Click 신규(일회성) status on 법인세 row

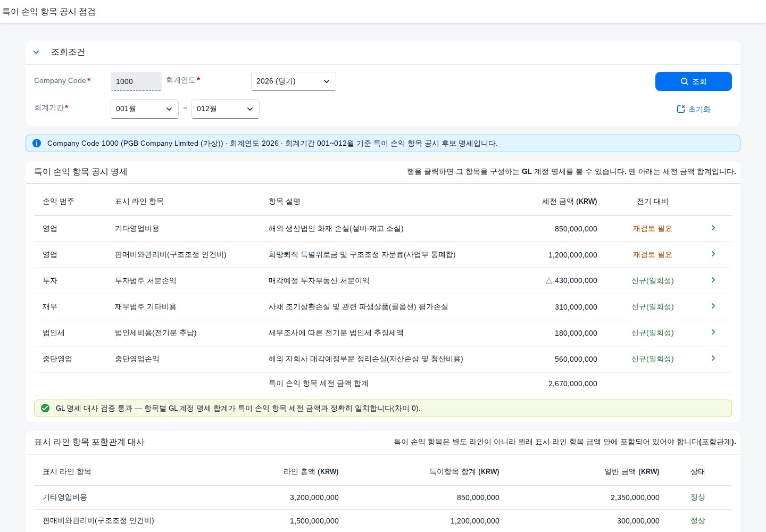coord(653,333)
